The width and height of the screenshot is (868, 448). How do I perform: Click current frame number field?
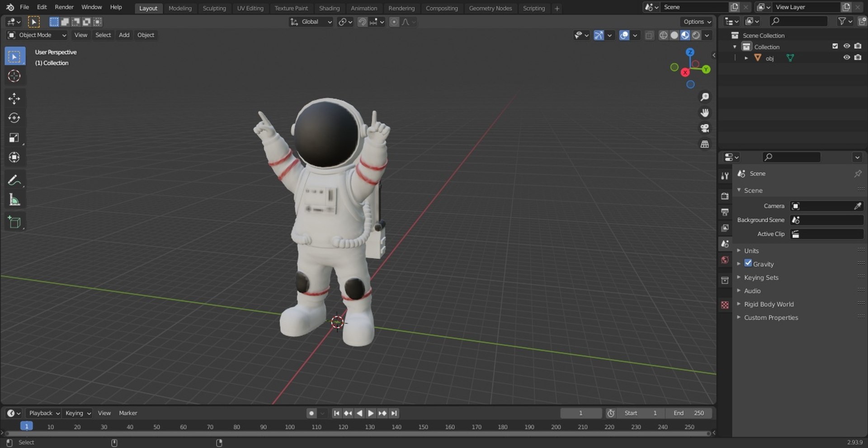(x=581, y=413)
